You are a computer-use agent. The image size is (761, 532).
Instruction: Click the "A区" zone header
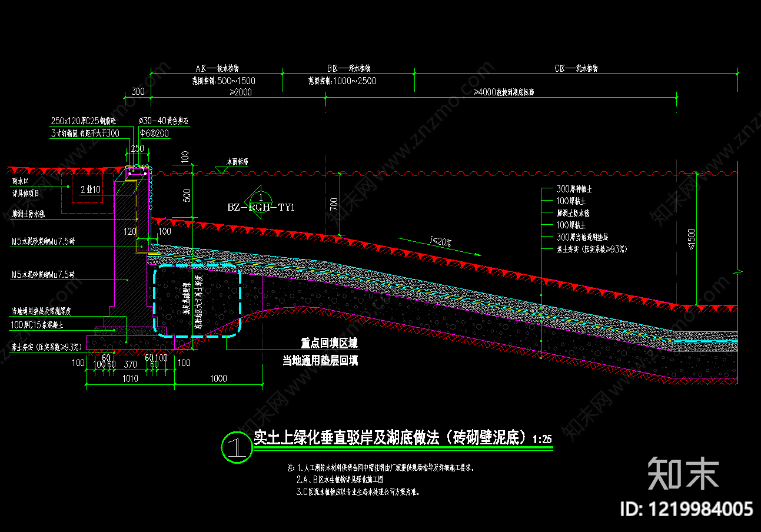pyautogui.click(x=217, y=68)
